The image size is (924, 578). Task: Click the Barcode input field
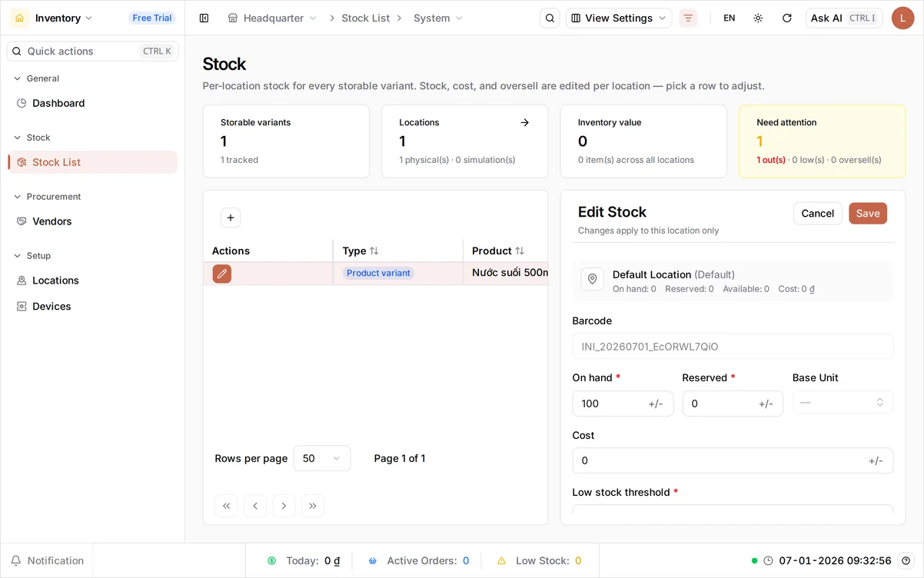pos(733,346)
